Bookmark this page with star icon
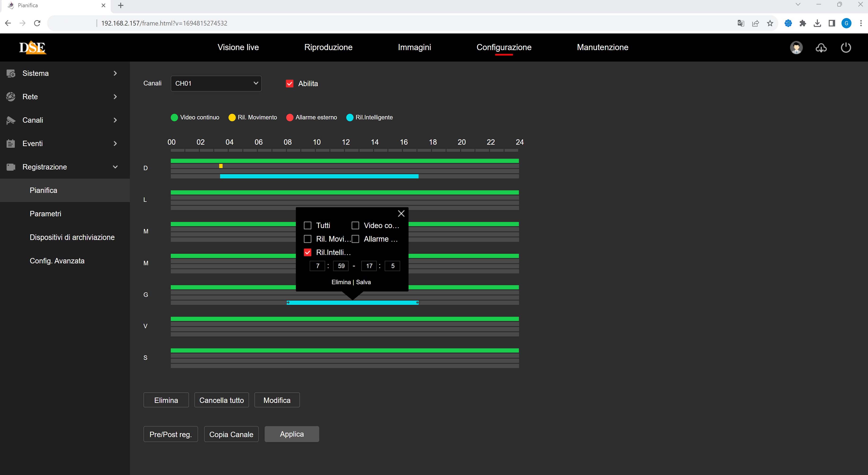Screen dimensions: 868x475 (x=770, y=23)
